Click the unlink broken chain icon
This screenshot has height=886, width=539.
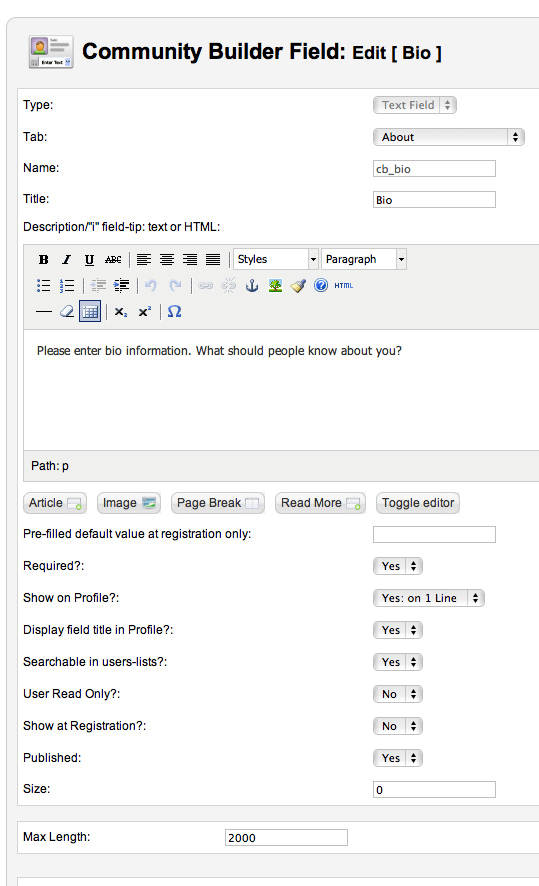(x=228, y=285)
